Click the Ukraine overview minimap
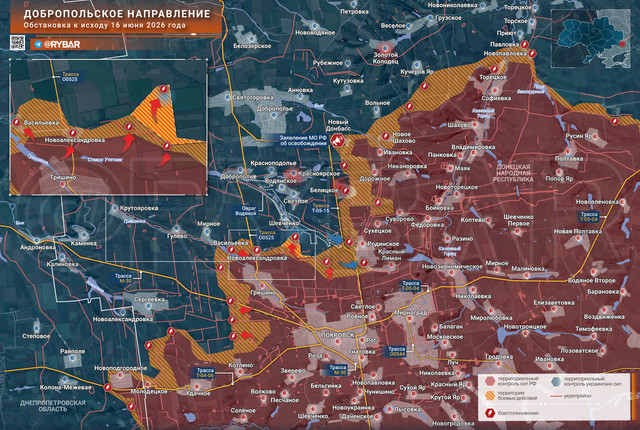 (591, 38)
